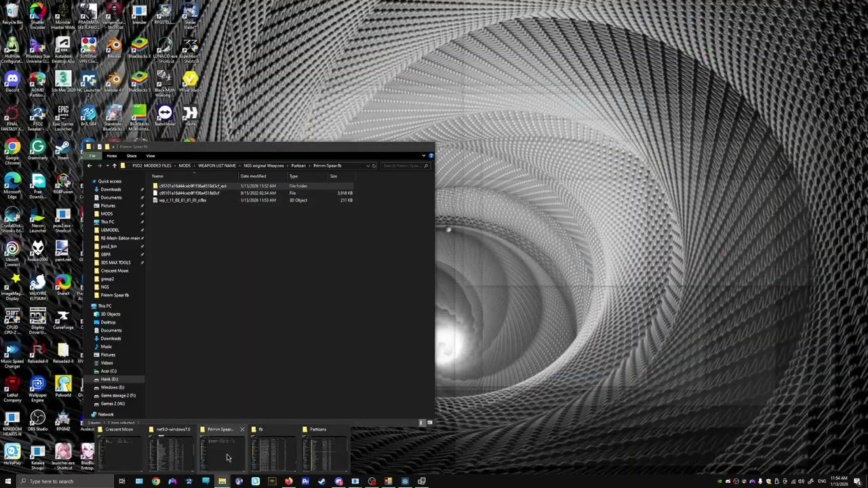Launch VRoid Studio desktop shortcut
Screen dimensions: 868x488
click(191, 82)
